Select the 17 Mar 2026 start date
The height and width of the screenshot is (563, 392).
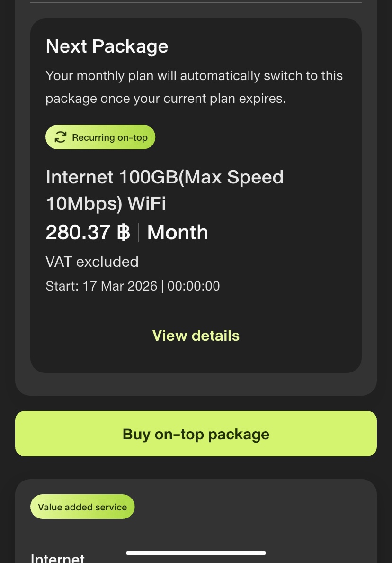coord(120,286)
